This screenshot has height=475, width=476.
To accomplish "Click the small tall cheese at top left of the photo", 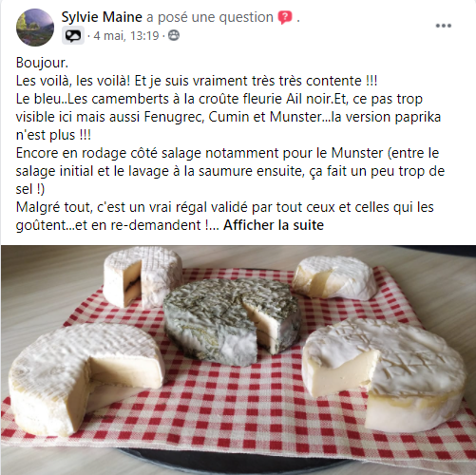I will 143,276.
